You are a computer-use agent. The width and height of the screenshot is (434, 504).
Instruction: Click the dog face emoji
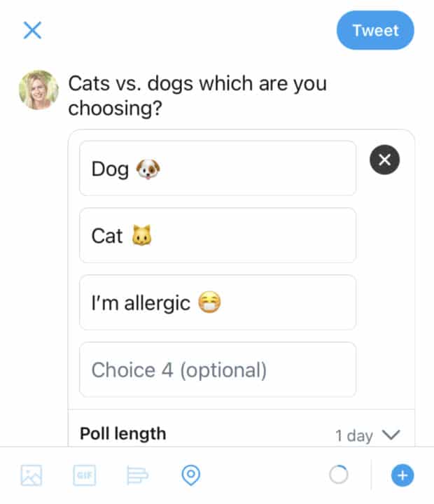pos(148,169)
